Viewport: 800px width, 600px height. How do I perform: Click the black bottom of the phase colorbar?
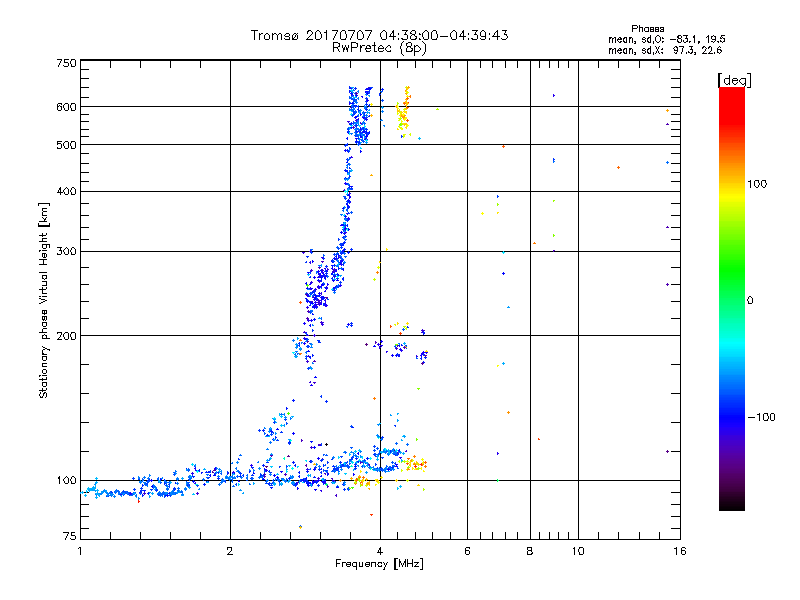click(732, 503)
